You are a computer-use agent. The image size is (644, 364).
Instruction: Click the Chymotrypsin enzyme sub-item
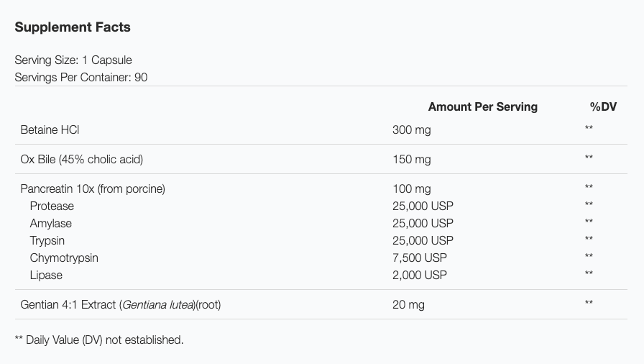click(64, 258)
